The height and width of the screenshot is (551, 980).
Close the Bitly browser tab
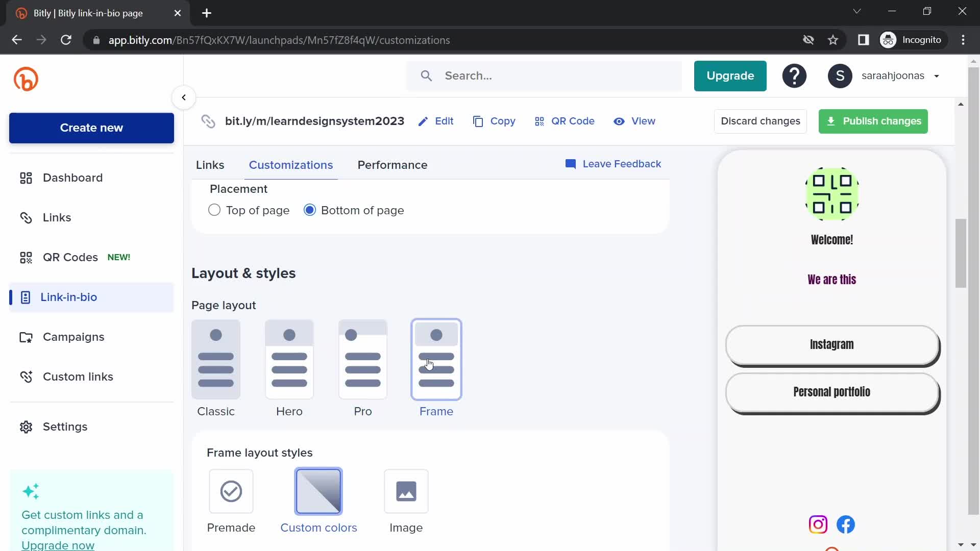pyautogui.click(x=178, y=13)
